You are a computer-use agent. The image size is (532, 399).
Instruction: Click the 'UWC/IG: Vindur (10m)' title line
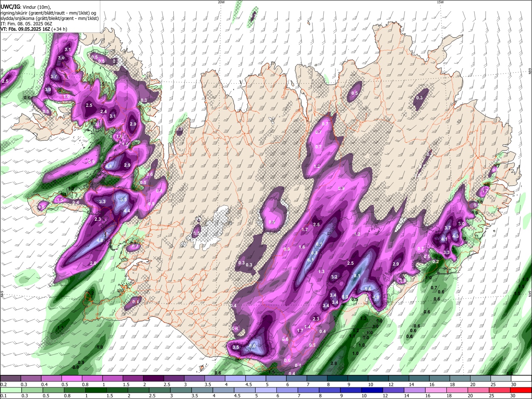coord(25,7)
